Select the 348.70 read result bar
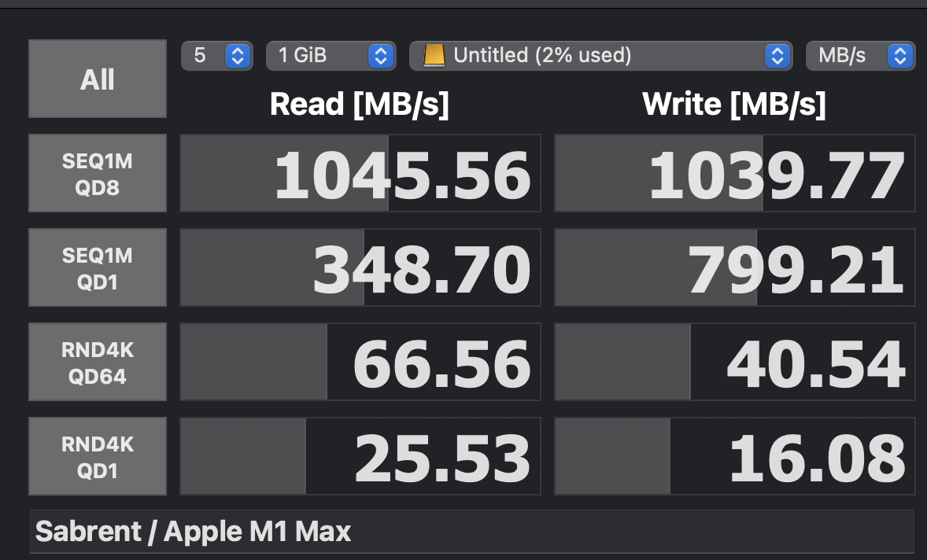Screen dimensions: 927x560 coord(360,267)
